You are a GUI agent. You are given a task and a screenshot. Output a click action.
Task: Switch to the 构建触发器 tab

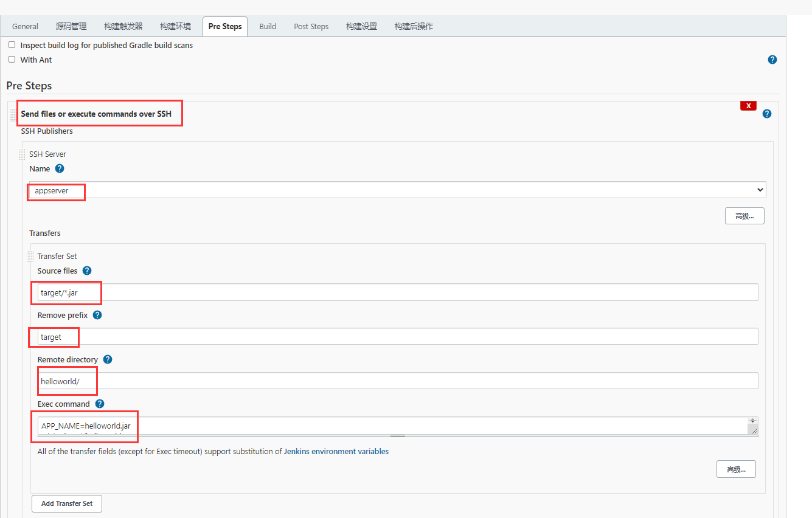point(123,26)
